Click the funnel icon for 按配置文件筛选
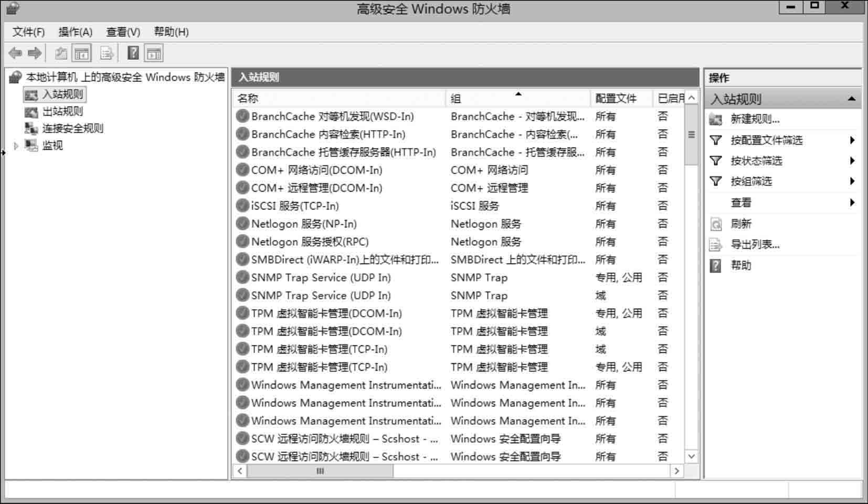 click(716, 140)
